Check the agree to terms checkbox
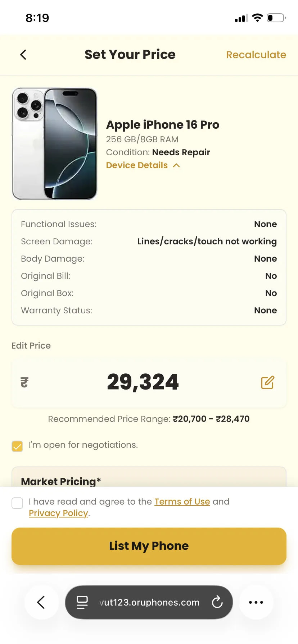The image size is (298, 644). pos(17,503)
